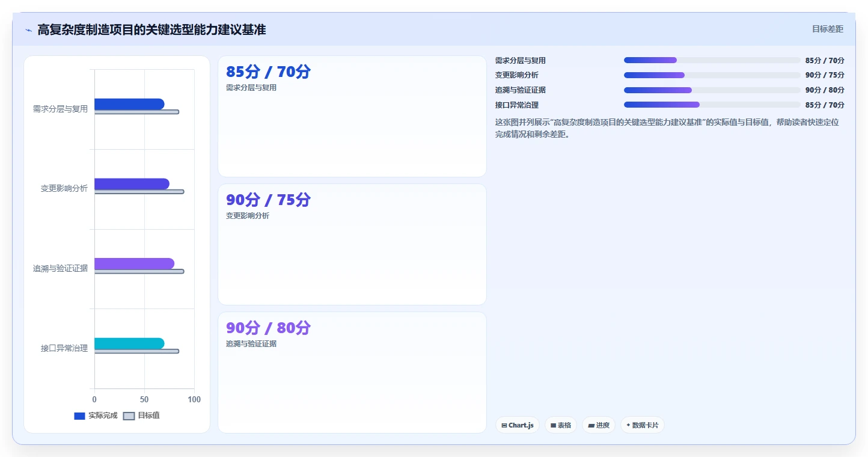Click the 需求分层与复用 progress bar
Viewport: 868px width, 457px height.
pos(712,60)
